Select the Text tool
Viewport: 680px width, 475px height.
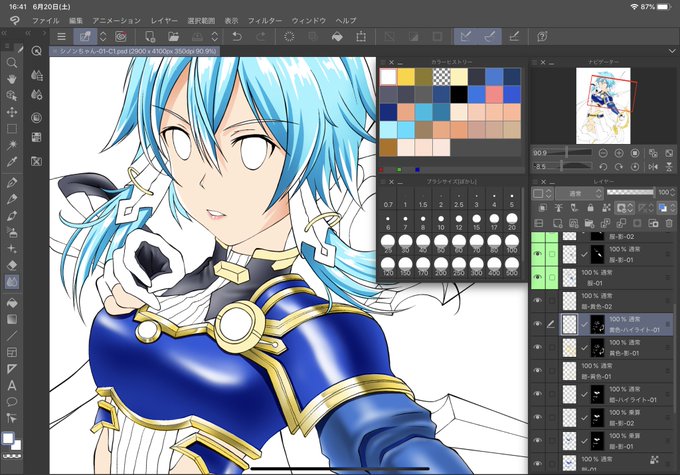[x=12, y=385]
